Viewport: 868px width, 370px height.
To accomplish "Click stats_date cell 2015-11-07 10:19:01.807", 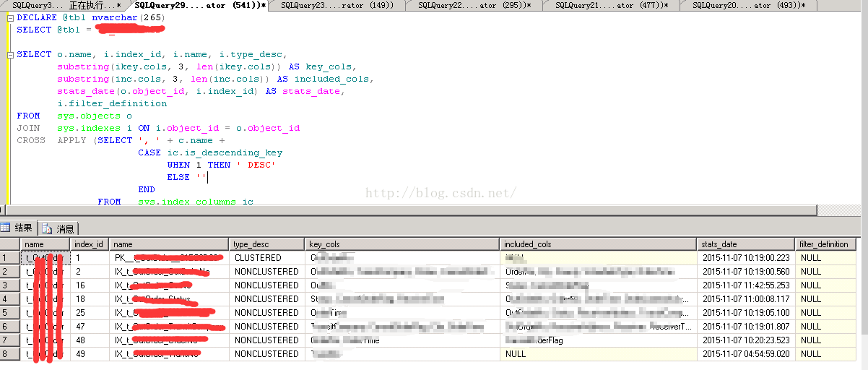I will point(746,326).
